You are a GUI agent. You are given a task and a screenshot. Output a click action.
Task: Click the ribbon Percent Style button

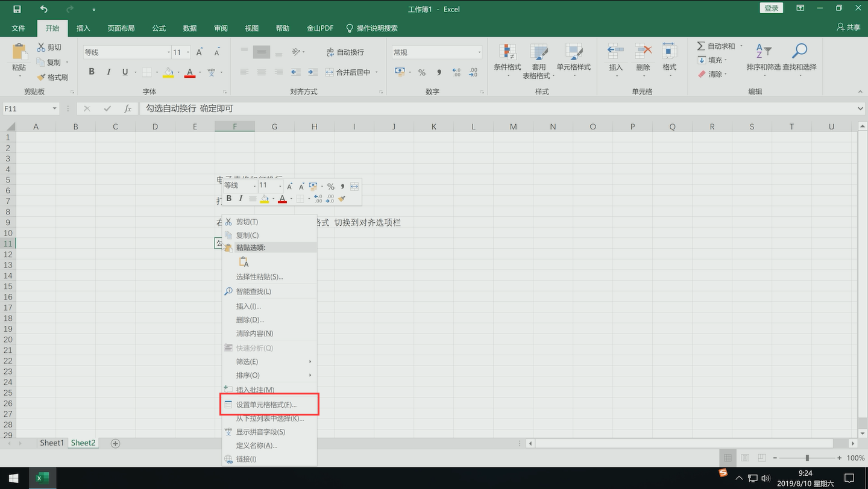[x=422, y=72]
